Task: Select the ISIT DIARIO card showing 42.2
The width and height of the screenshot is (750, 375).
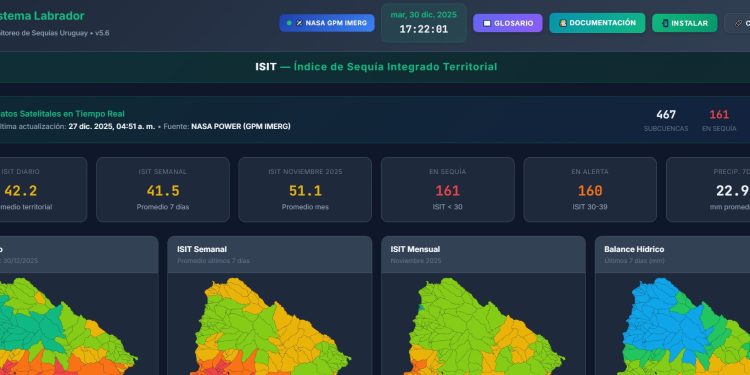Action: click(43, 190)
